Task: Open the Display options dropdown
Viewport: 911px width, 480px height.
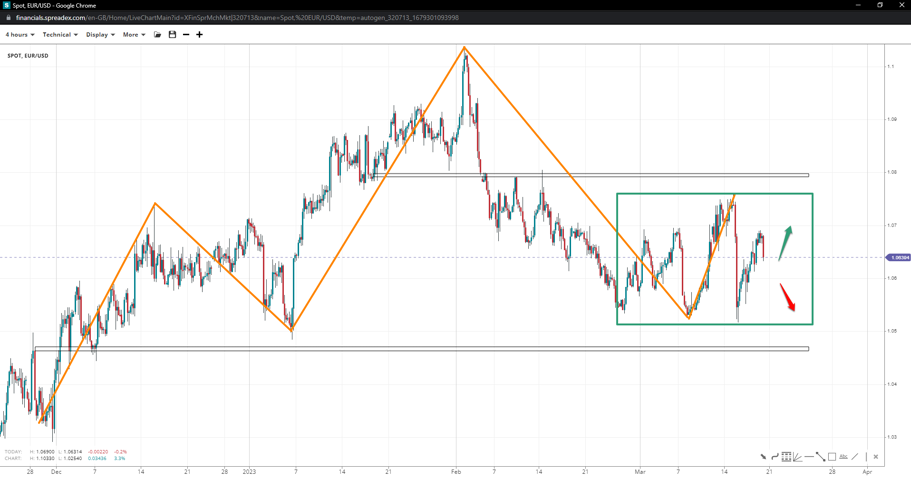Action: click(x=100, y=35)
